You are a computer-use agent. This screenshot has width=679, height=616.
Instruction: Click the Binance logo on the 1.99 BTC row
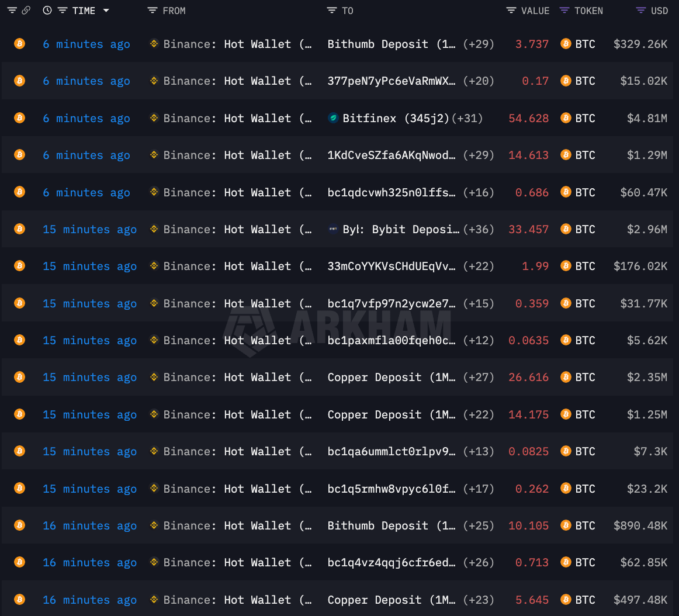coord(154,265)
